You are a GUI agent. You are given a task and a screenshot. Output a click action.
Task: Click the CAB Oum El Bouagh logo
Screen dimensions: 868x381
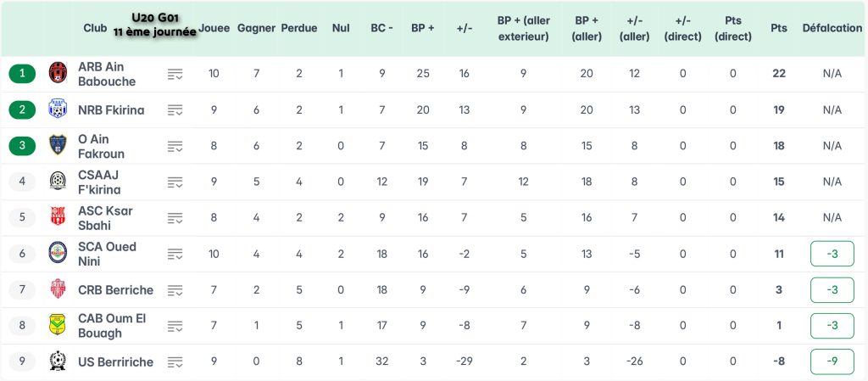coord(58,326)
